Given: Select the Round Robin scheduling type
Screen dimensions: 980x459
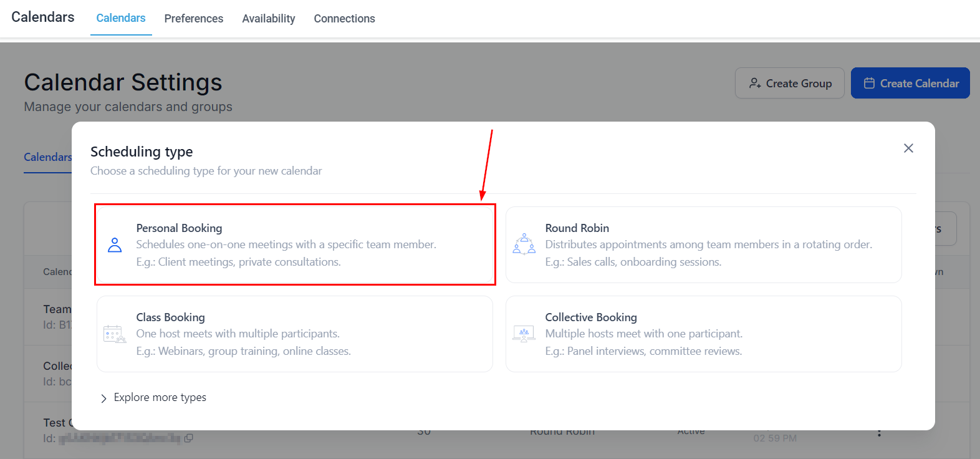Looking at the screenshot, I should (x=703, y=244).
